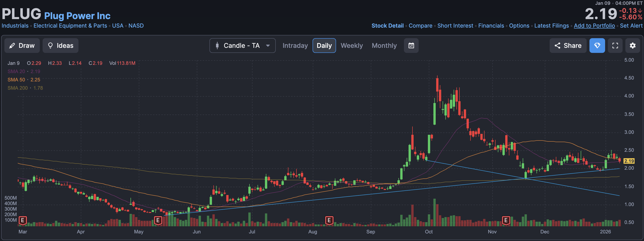This screenshot has width=644, height=241.
Task: Click the 4.50 price axis label
Action: (629, 78)
